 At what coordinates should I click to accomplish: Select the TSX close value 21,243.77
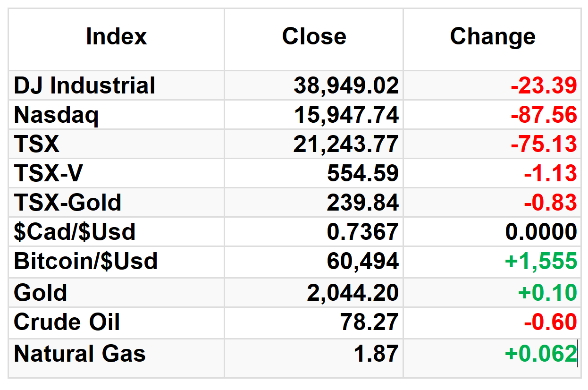[x=346, y=144]
